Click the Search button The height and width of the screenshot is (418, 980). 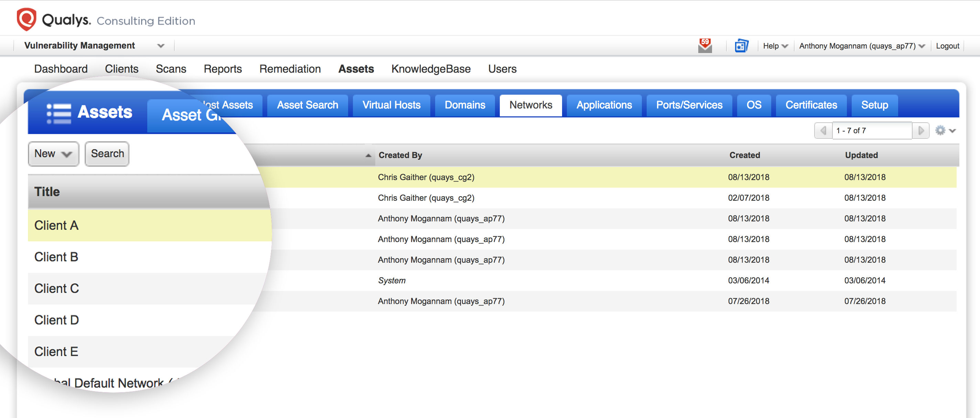coord(107,154)
